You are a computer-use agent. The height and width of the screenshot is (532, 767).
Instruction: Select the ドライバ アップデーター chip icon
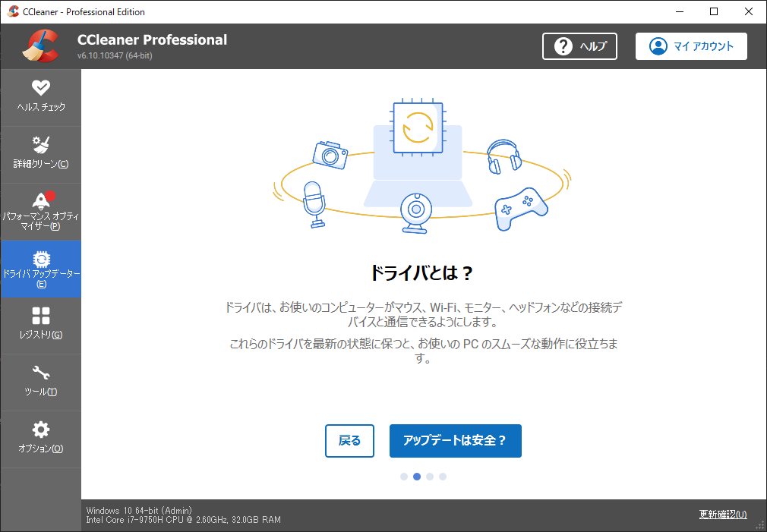coord(41,259)
